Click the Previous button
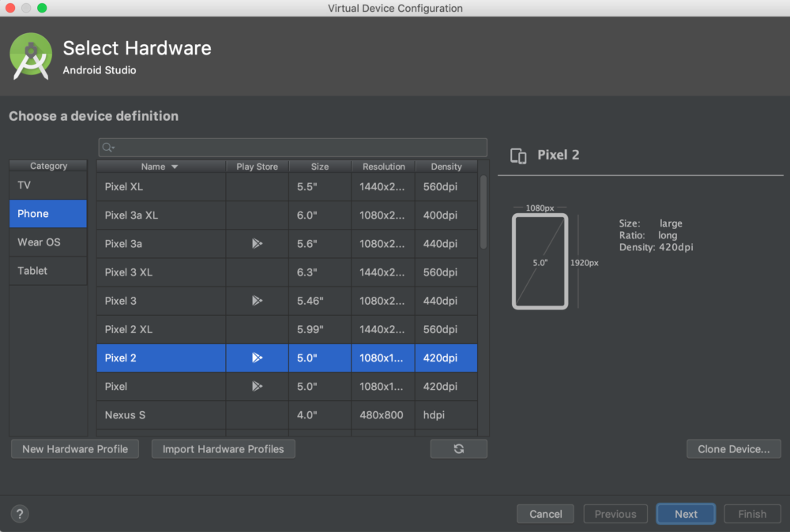 click(615, 514)
